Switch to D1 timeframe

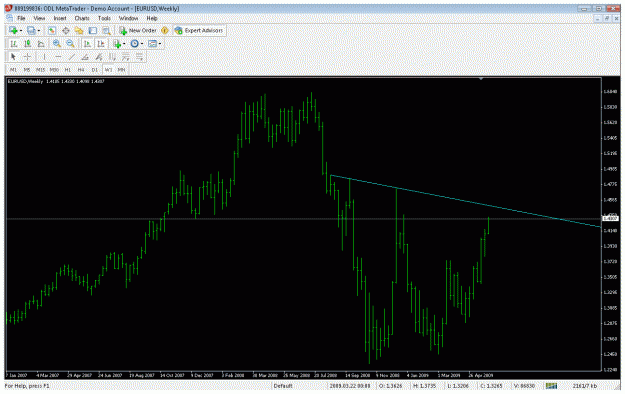click(94, 70)
